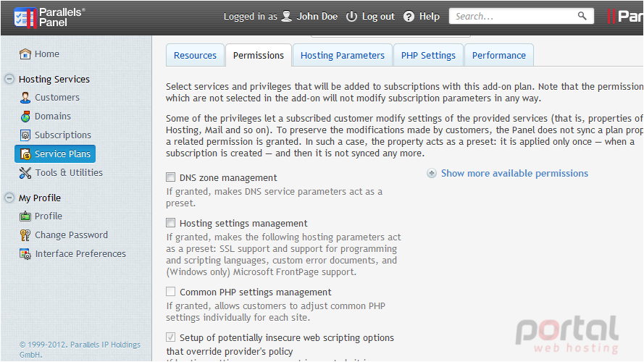
Task: Click the Parallels Panel logo icon
Action: click(25, 17)
